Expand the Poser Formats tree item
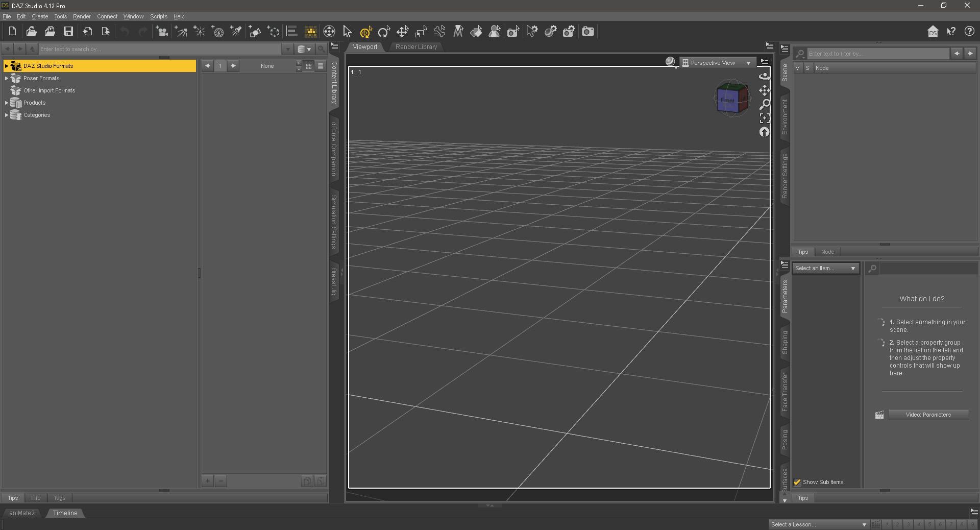The height and width of the screenshot is (530, 980). 7,78
